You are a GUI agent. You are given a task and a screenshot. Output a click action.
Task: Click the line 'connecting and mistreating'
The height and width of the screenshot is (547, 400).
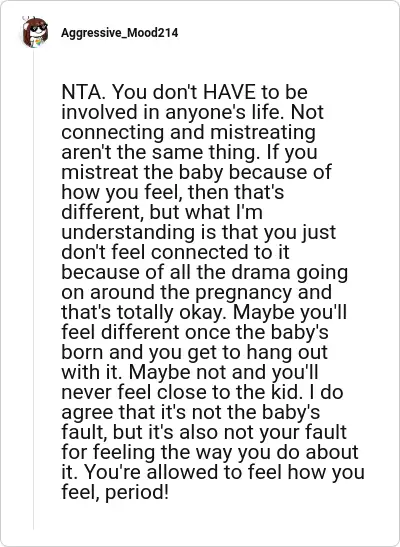(188, 133)
